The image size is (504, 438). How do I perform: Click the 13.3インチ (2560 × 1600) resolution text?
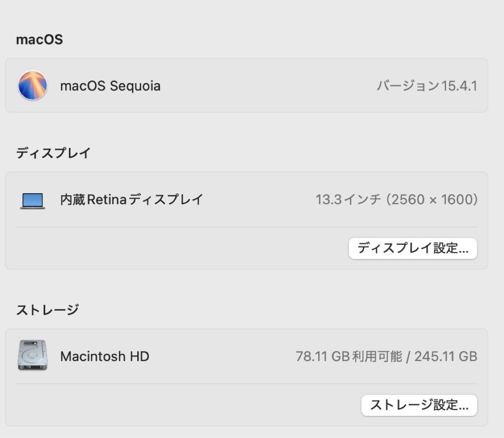click(x=397, y=199)
